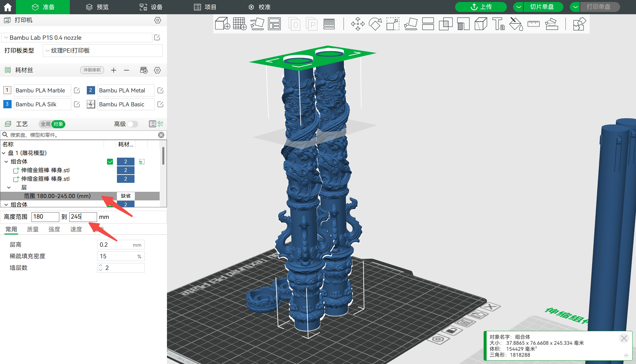Click filament 1 color swatch
Image resolution: width=636 pixels, height=364 pixels.
coord(7,90)
